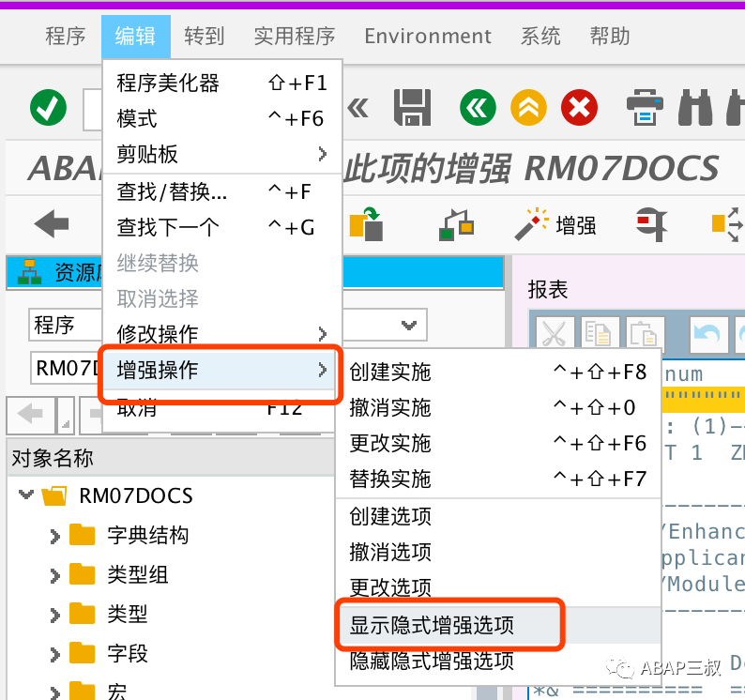Screen dimensions: 745x700
Task: Select 显示隐式增强选项
Action: pyautogui.click(x=498, y=625)
